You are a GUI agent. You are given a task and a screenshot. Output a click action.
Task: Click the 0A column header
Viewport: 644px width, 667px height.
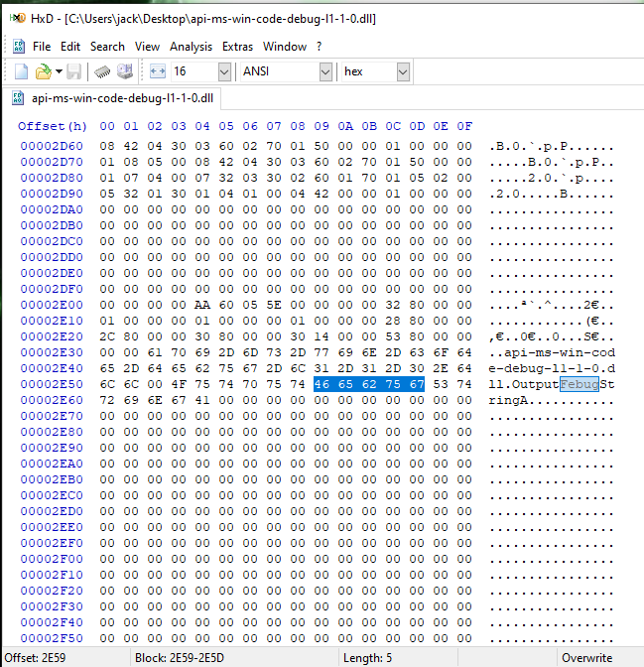pyautogui.click(x=345, y=126)
